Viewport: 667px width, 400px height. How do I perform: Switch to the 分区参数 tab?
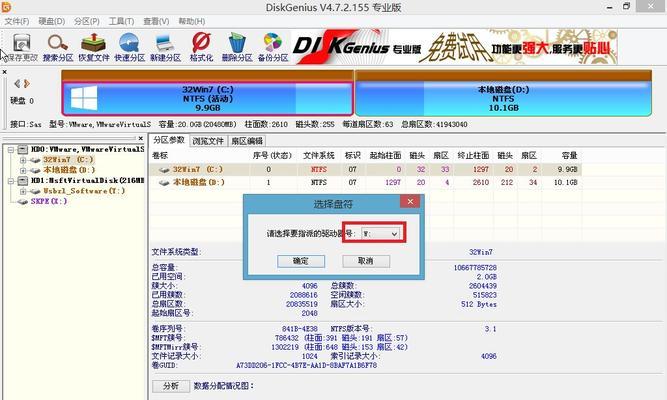169,140
